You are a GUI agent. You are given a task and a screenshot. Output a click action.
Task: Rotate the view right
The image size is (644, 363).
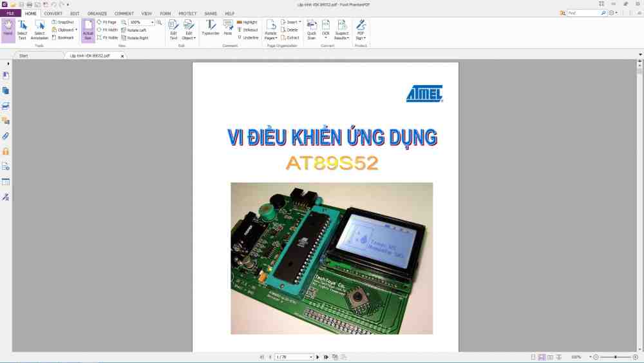135,38
